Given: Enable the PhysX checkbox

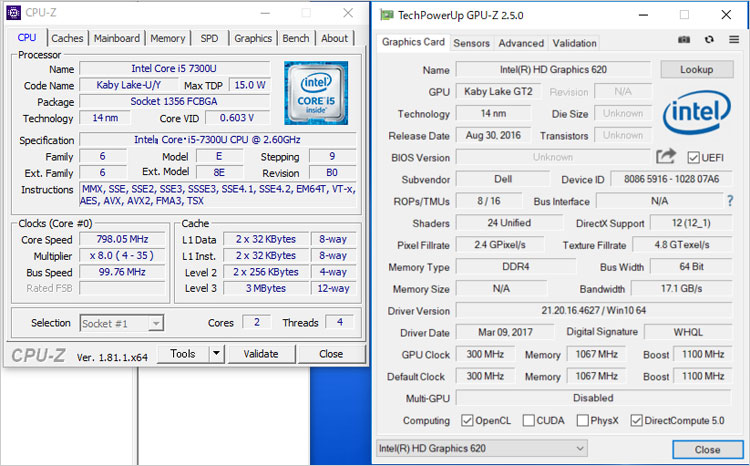Looking at the screenshot, I should point(583,420).
